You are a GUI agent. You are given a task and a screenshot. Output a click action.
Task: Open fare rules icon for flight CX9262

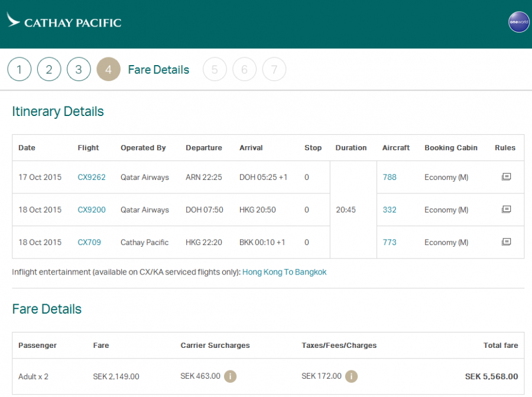(x=506, y=177)
